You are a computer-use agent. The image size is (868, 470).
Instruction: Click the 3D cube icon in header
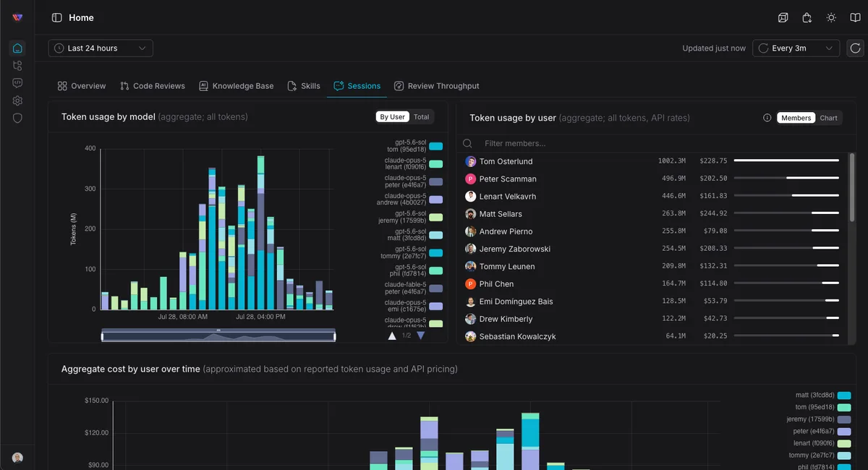point(783,17)
